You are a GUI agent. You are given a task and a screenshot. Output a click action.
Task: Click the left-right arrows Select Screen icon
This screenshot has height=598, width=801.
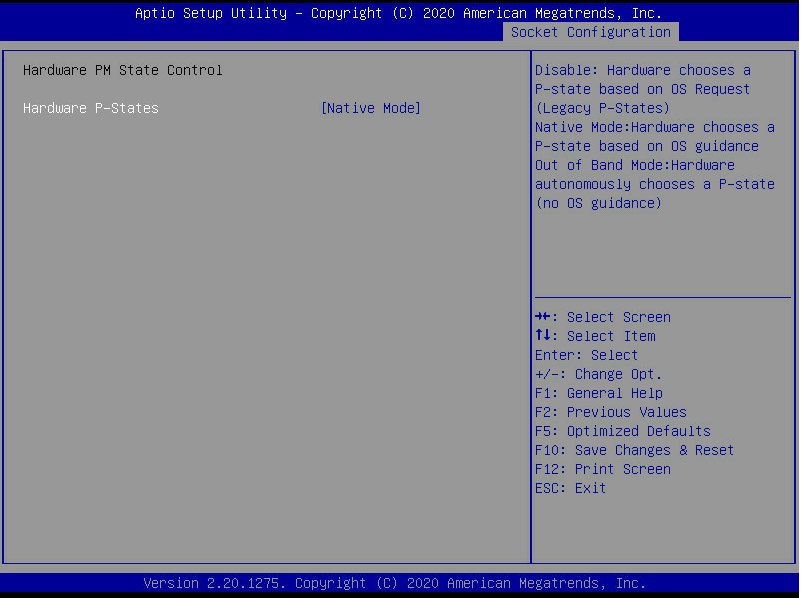[x=543, y=317]
